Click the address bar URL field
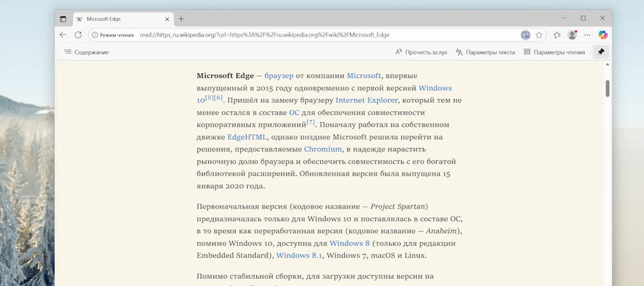This screenshot has height=286, width=644. pyautogui.click(x=310, y=35)
